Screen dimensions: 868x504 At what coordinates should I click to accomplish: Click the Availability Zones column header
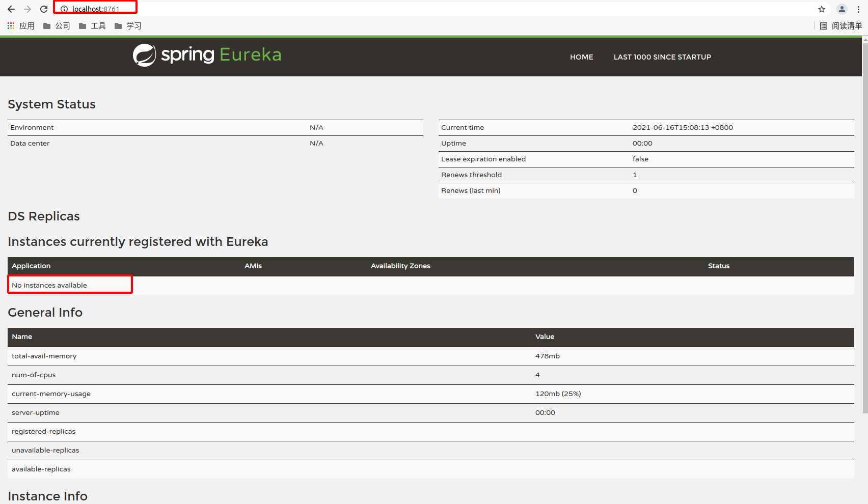pos(400,266)
